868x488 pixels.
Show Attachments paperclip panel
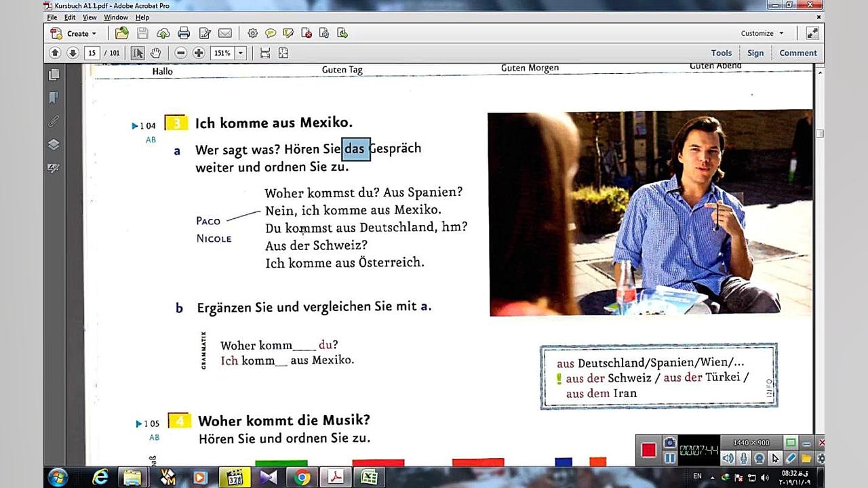[x=54, y=121]
